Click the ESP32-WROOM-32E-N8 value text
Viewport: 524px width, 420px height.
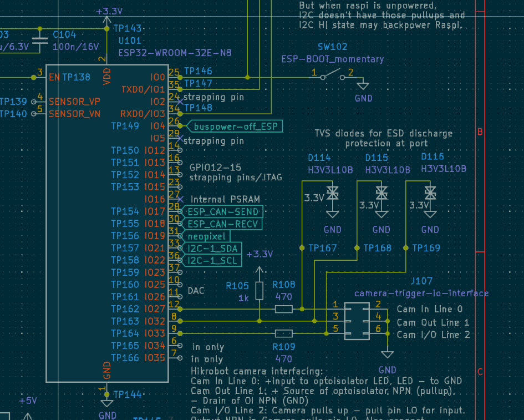175,53
